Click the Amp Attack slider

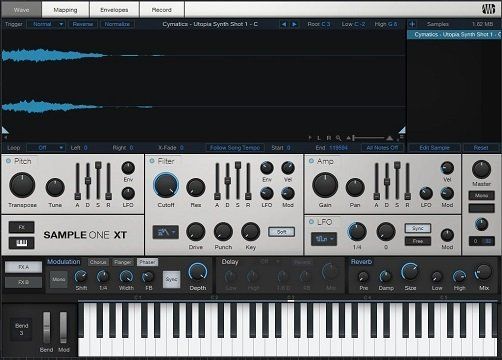tap(376, 181)
